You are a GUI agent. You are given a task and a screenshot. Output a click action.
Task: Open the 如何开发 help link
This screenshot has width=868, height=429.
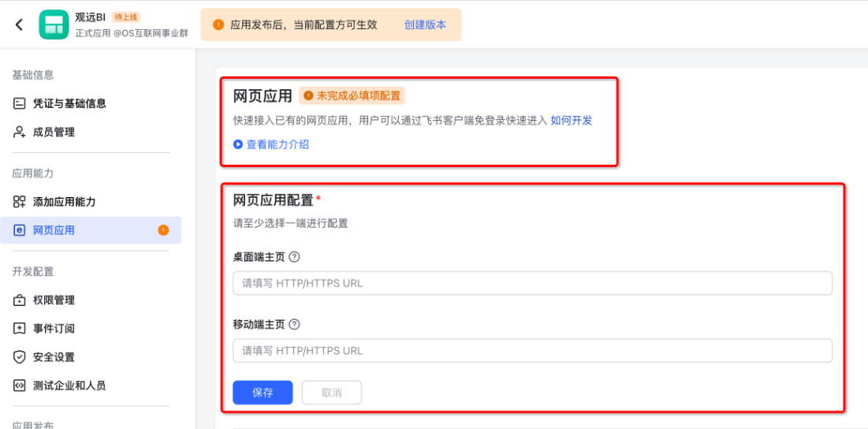coord(571,121)
